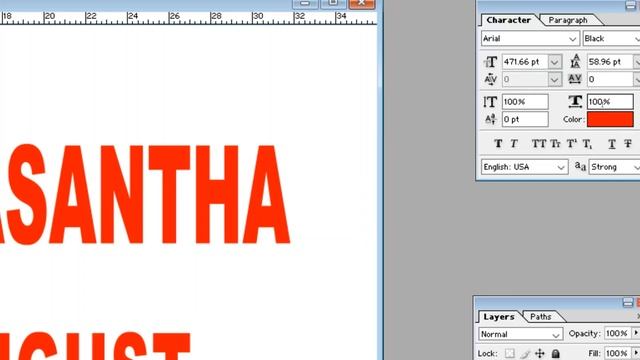640x360 pixels.
Task: Minimize the Layers panel
Action: (628, 302)
